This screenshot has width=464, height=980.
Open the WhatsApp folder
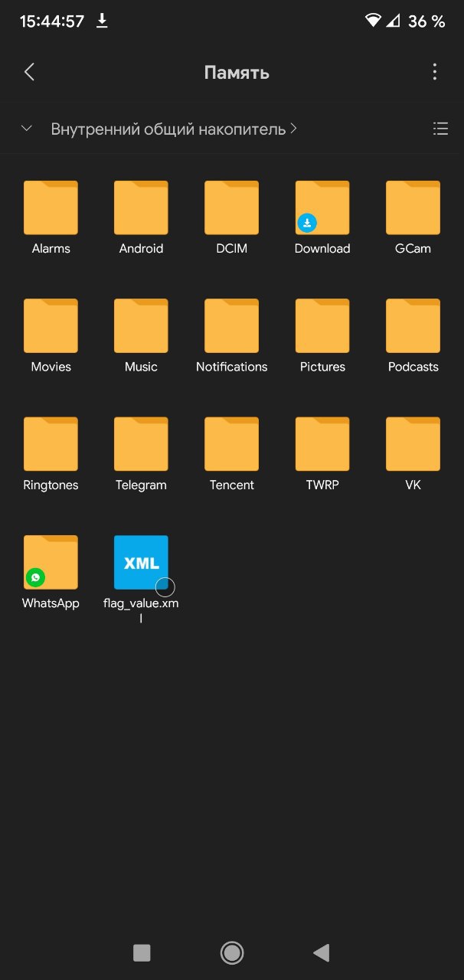(51, 562)
